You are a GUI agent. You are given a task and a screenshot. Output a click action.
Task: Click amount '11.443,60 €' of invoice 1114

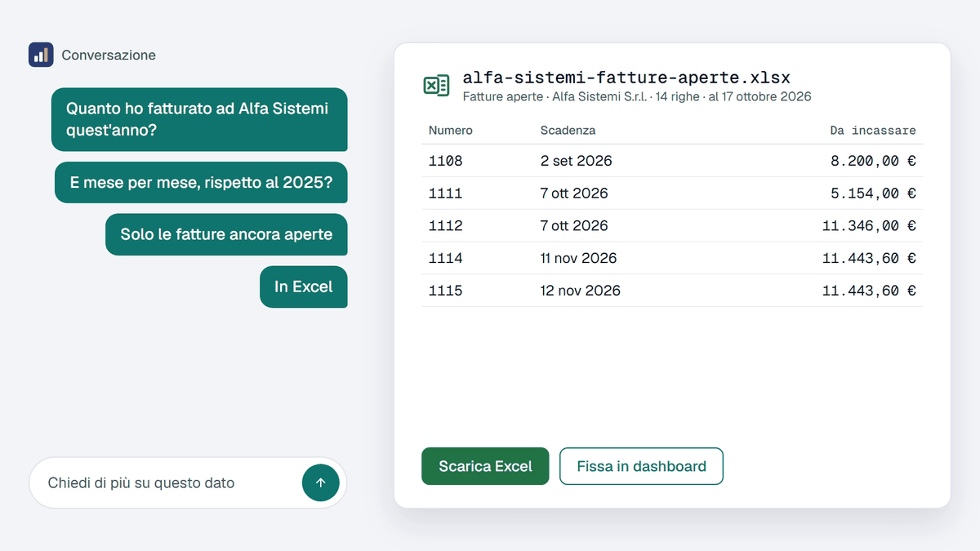pos(869,258)
